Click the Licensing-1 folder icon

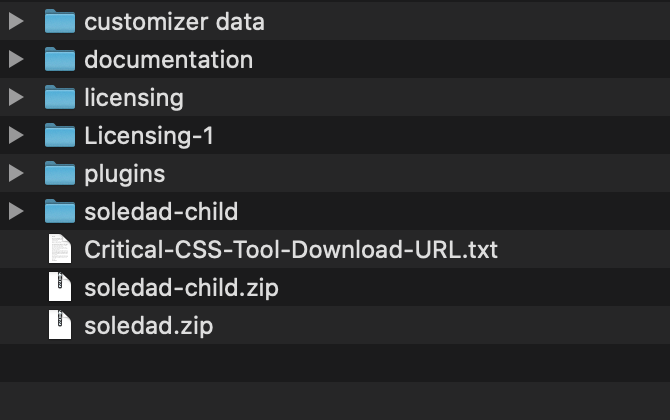tap(60, 135)
